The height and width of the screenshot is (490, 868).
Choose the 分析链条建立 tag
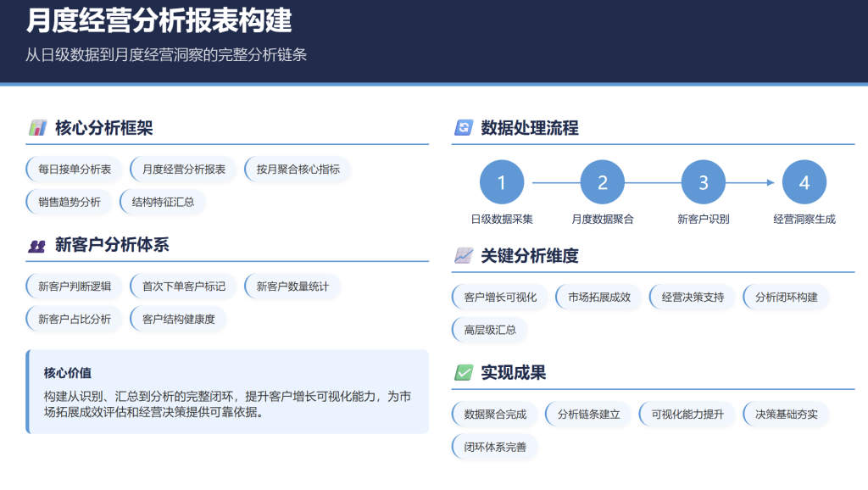click(588, 415)
